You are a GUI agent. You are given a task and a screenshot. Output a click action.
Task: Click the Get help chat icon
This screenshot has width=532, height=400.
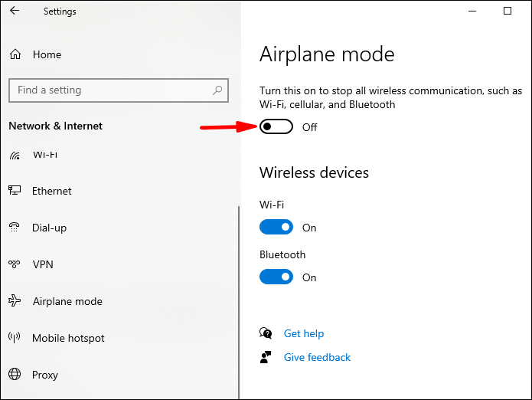(266, 333)
